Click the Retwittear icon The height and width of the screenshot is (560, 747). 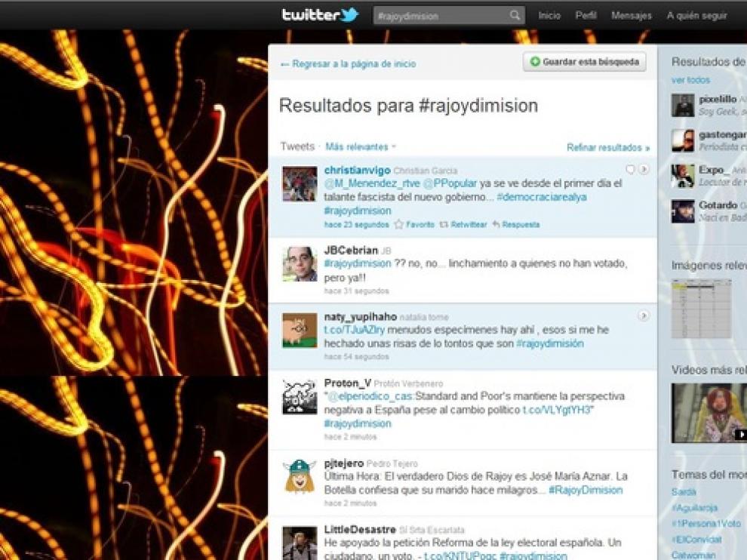(x=444, y=224)
